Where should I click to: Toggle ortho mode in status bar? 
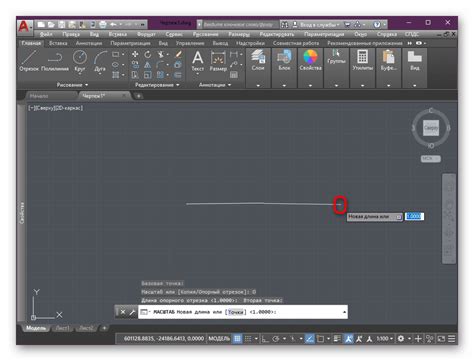point(265,339)
